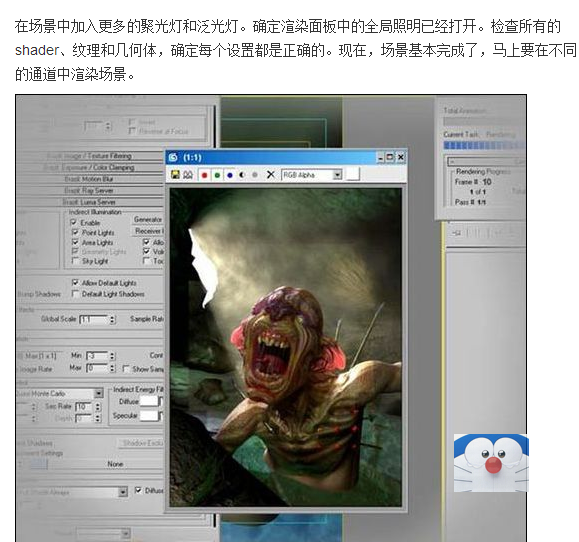Click the 'Pass # 1/1' text
This screenshot has height=542, width=579.
(470, 202)
